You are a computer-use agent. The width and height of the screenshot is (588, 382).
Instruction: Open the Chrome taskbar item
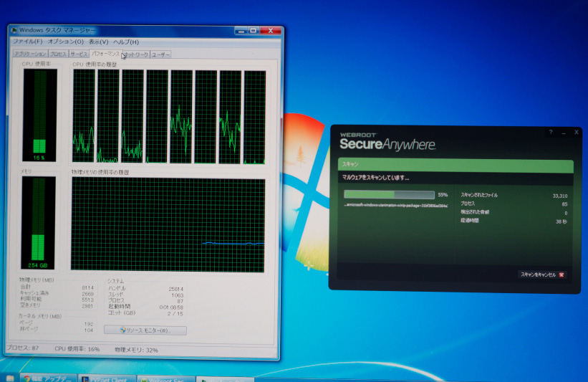coord(49,378)
